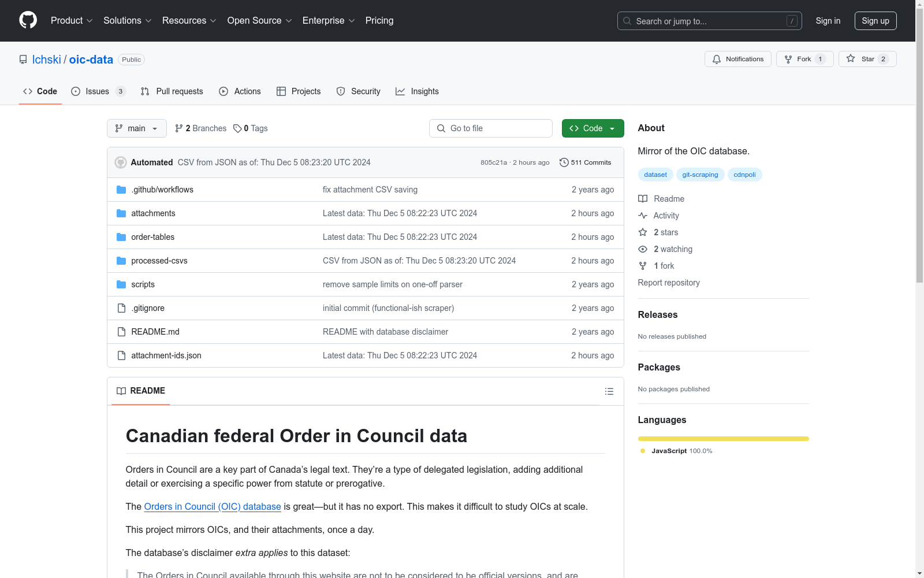Open the Packages heading link
The width and height of the screenshot is (924, 578).
(x=659, y=367)
